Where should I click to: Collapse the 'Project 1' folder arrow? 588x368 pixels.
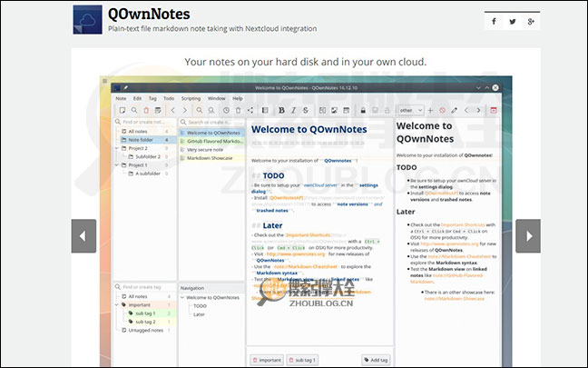(117, 165)
